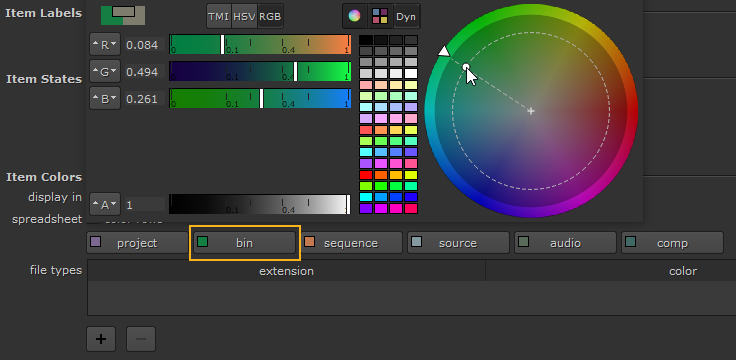Toggle the color wheel display icon
Screen dimensions: 736x361
[x=354, y=16]
